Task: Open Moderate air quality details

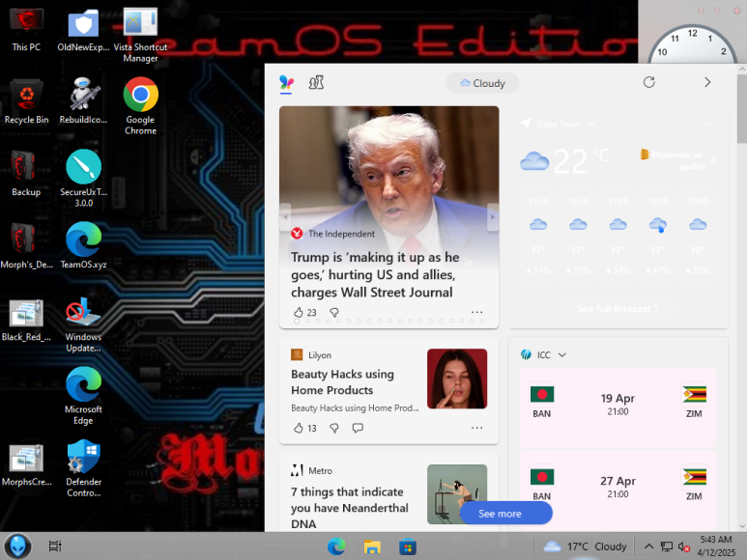Action: (677, 160)
